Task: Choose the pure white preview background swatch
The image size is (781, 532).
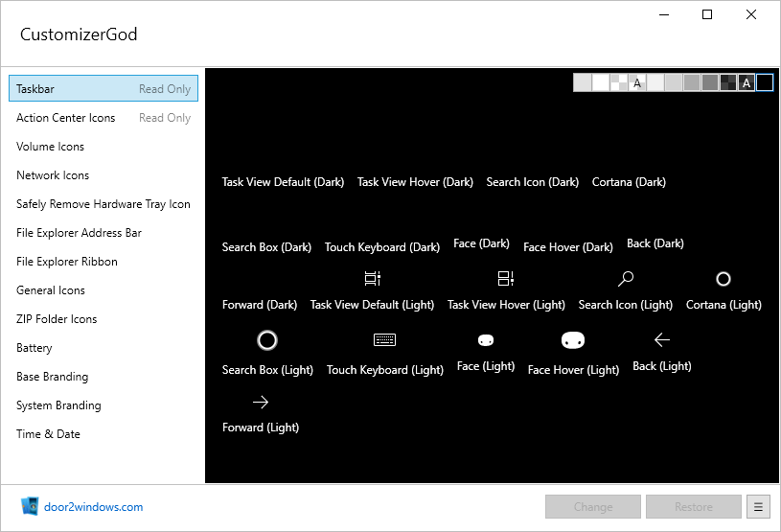Action: (601, 82)
